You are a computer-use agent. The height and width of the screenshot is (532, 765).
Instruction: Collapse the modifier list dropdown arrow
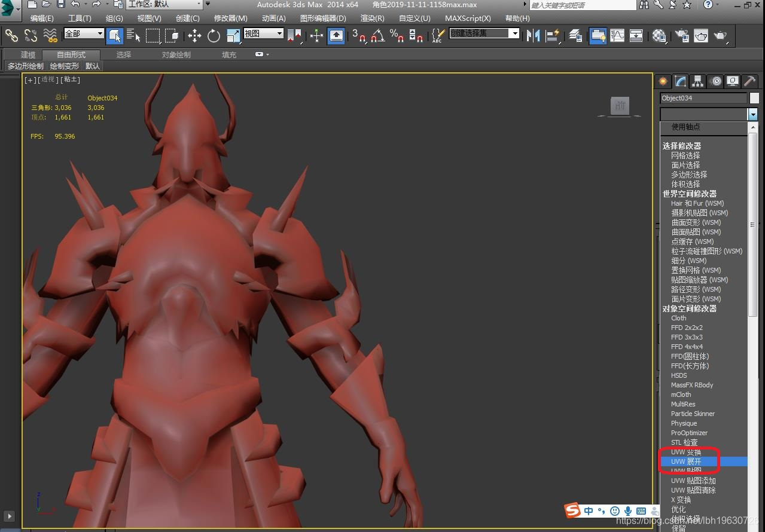752,114
